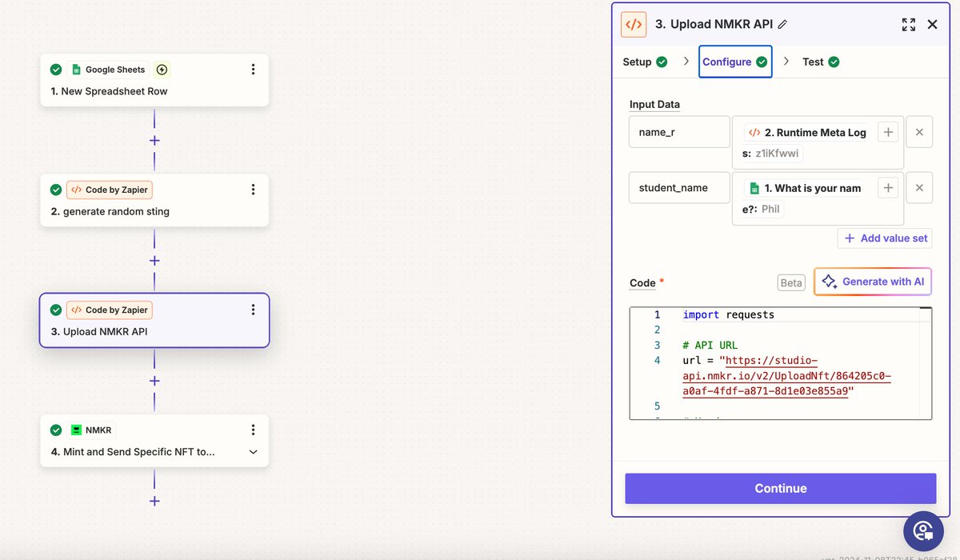Image resolution: width=960 pixels, height=560 pixels.
Task: Click the pencil icon to rename step
Action: click(x=782, y=24)
